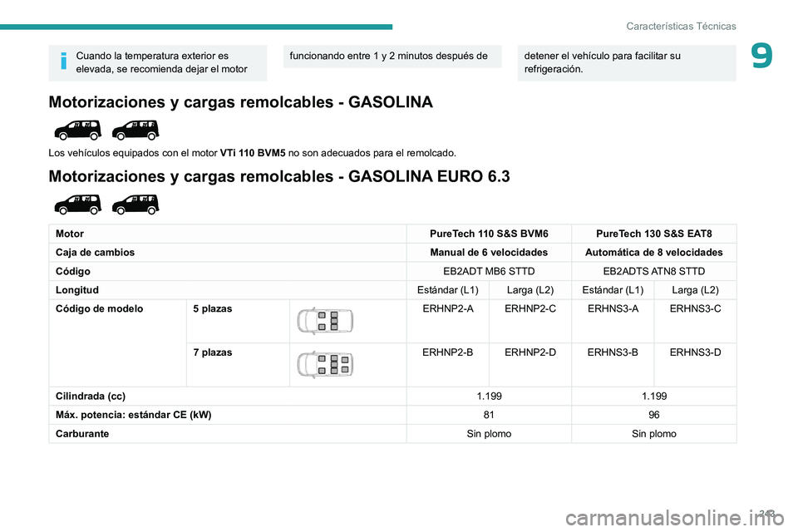
Task: Click 'Estándar (L1)' under PureTech 130
Action: click(x=613, y=290)
